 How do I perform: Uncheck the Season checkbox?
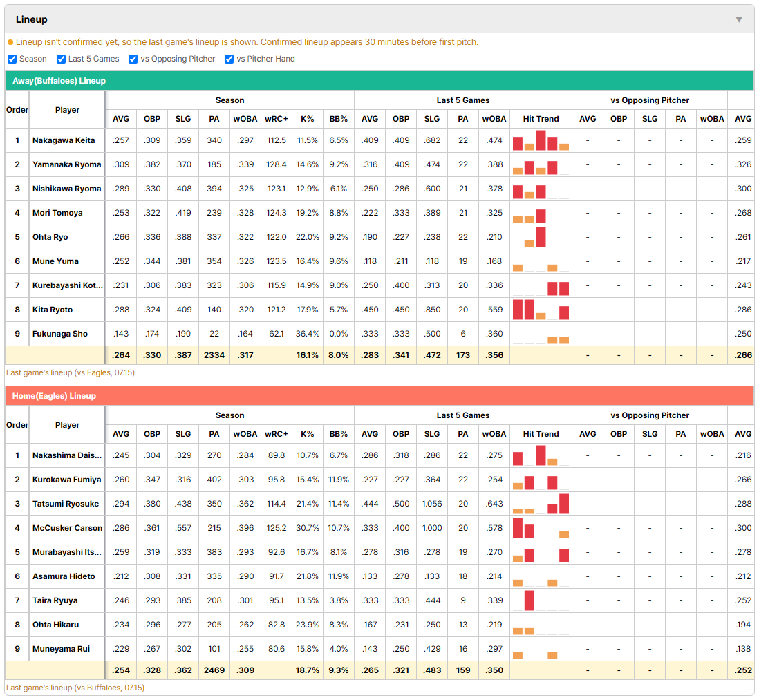pyautogui.click(x=12, y=59)
